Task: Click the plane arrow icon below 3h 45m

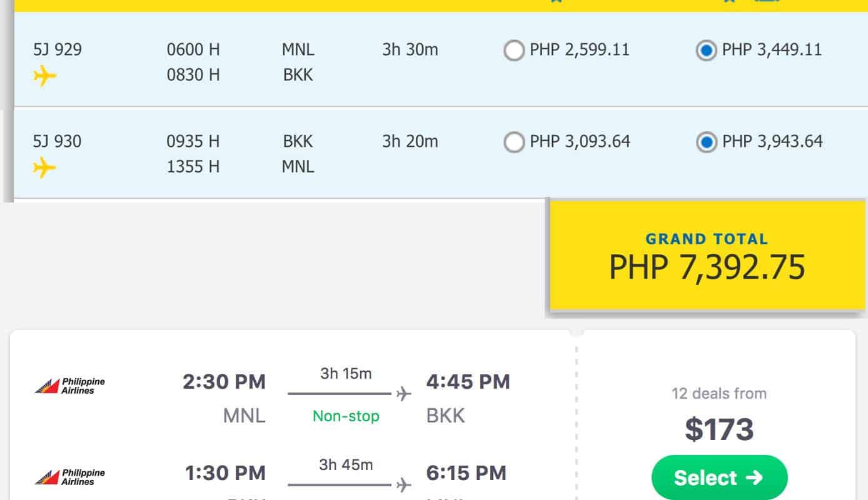Action: coord(404,485)
